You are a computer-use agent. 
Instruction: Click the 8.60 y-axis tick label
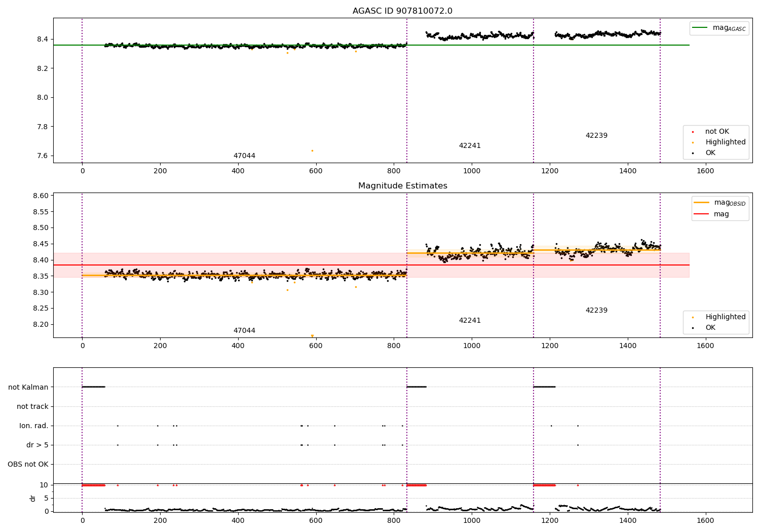click(x=40, y=196)
